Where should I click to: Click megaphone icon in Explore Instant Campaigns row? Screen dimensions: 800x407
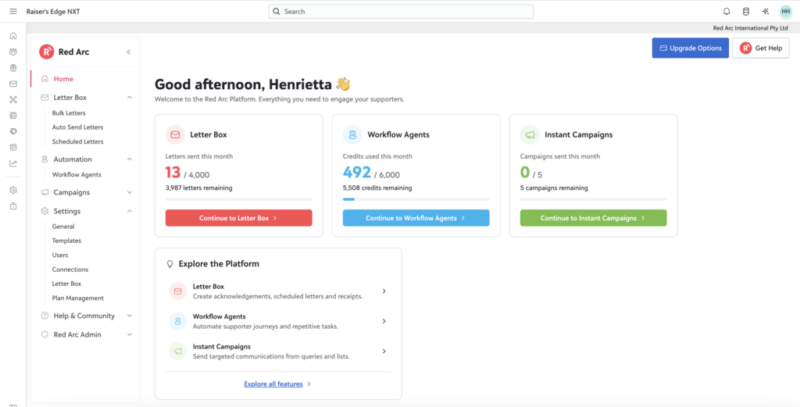point(178,351)
